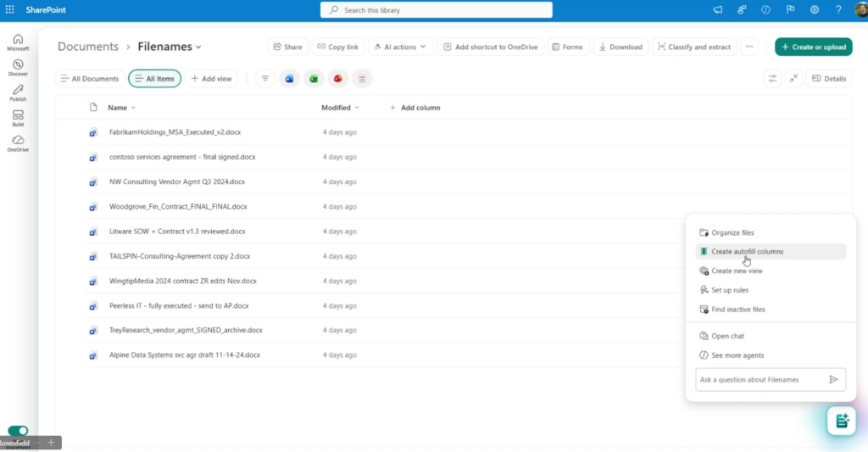The width and height of the screenshot is (868, 452).
Task: Click the Create or upload button
Action: [x=813, y=47]
